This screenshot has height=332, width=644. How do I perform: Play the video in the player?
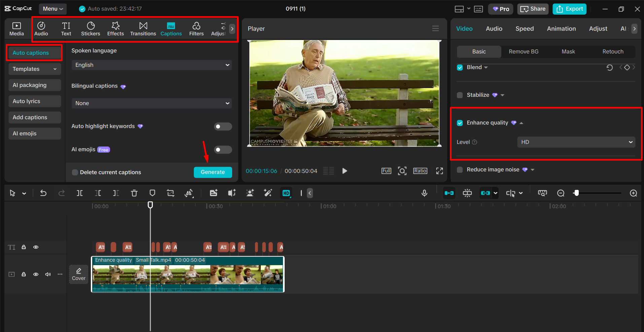tap(345, 171)
